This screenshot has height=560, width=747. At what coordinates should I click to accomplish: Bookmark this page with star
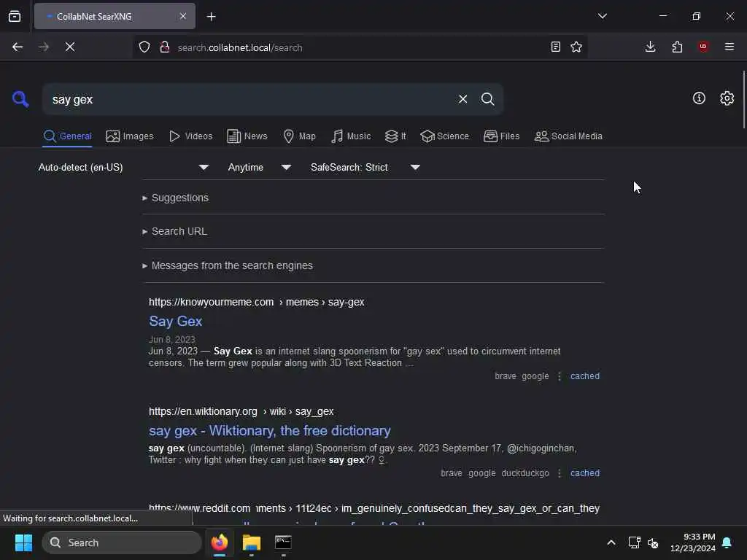coord(576,47)
